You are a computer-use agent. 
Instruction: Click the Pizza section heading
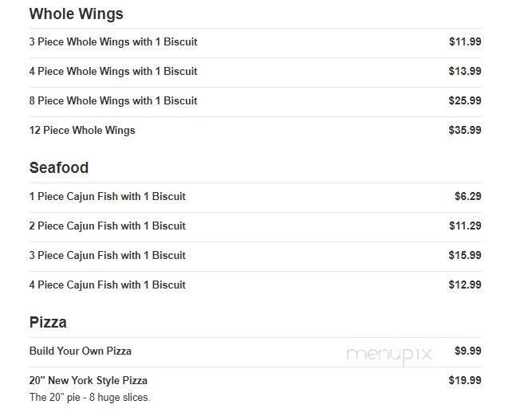click(48, 323)
